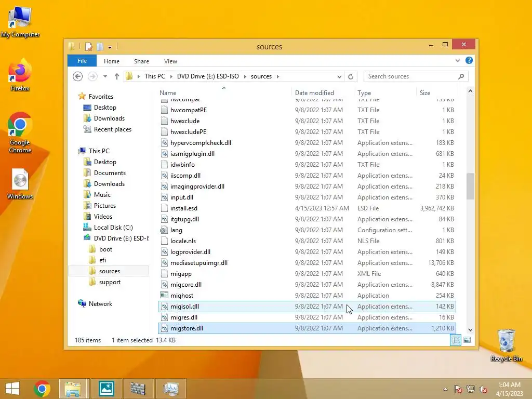This screenshot has height=399, width=532.
Task: Click the search magnifier icon
Action: [x=461, y=76]
